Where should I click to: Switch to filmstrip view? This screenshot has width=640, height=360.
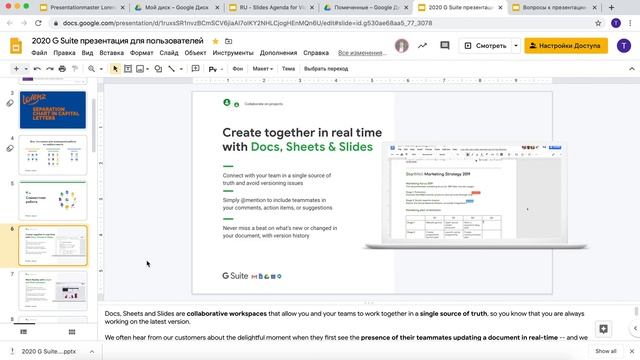pos(24,332)
